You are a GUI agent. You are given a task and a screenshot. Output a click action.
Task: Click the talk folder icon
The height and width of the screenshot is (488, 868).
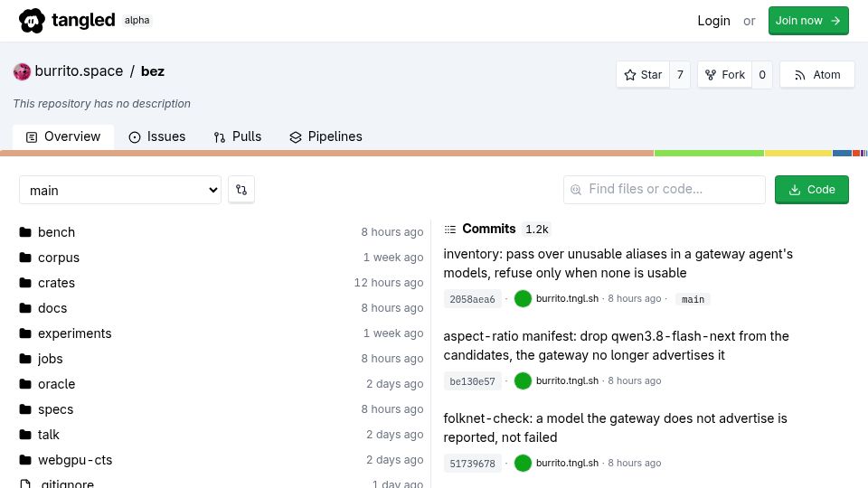coord(25,435)
